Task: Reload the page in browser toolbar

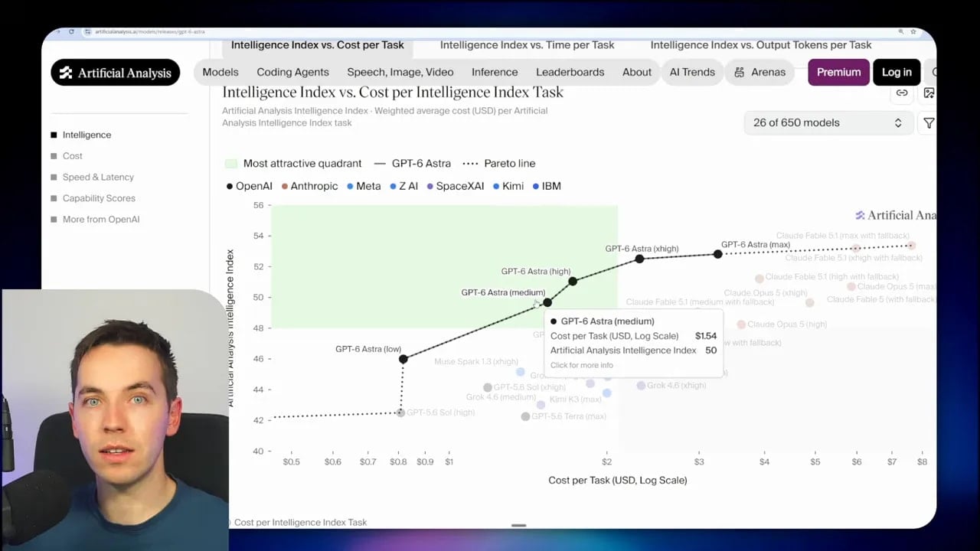Action: (x=71, y=31)
